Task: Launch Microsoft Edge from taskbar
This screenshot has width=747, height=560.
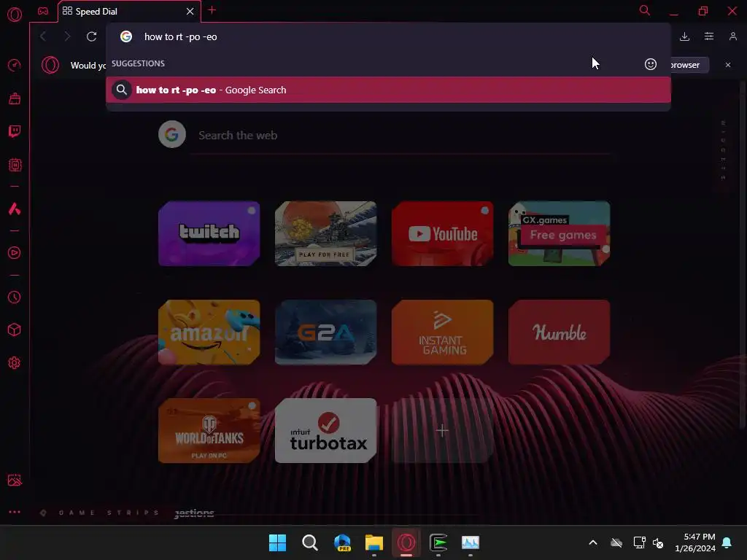Action: coord(342,542)
